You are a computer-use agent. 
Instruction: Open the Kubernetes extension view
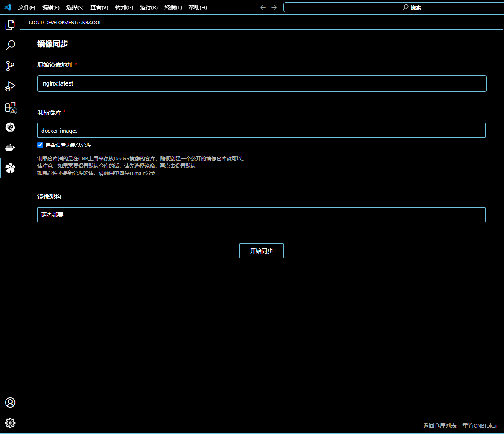(10, 127)
